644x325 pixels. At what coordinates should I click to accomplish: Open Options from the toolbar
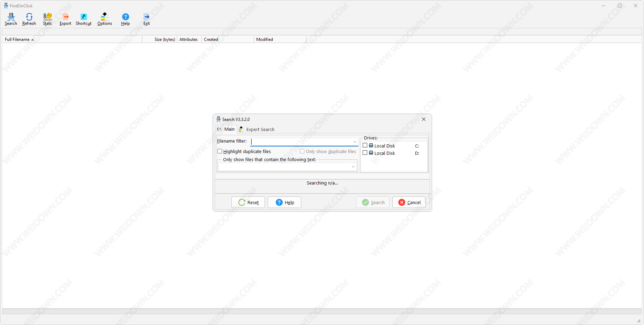click(x=105, y=19)
